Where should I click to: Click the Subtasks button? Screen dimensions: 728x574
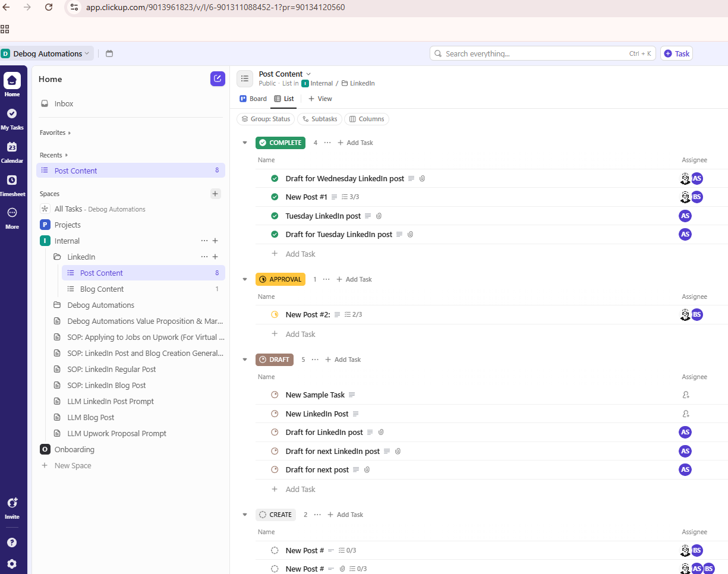pyautogui.click(x=320, y=119)
